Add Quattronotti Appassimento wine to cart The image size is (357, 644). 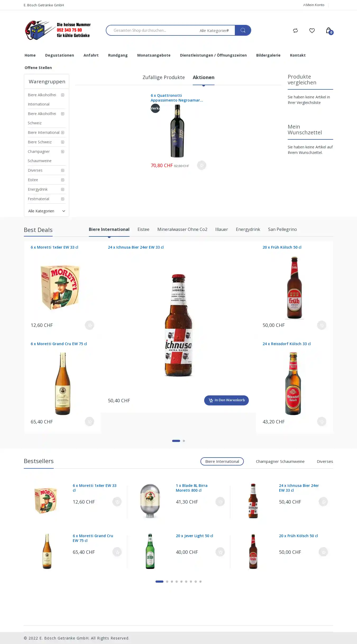point(202,165)
